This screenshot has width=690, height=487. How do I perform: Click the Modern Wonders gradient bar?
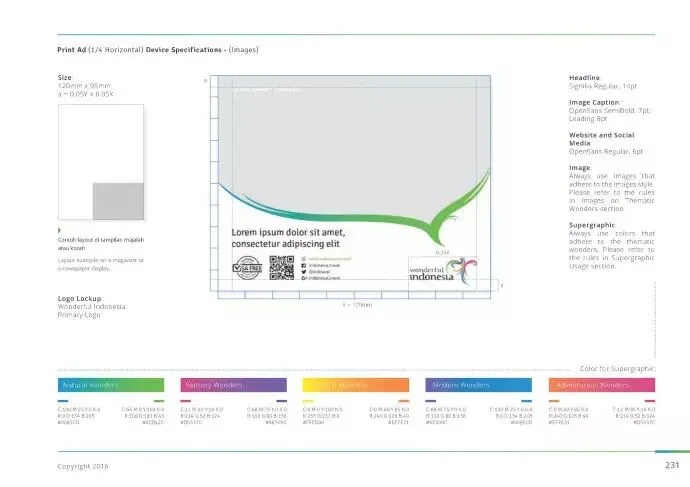(x=478, y=385)
